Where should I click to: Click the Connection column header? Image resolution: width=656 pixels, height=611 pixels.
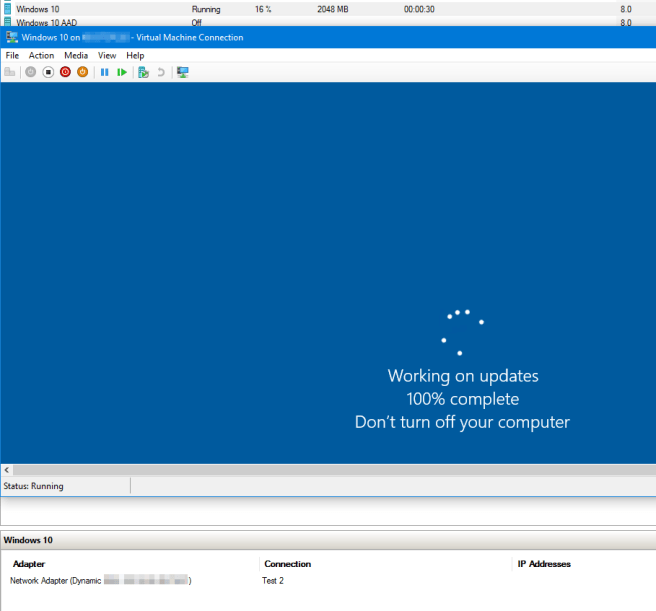(287, 564)
